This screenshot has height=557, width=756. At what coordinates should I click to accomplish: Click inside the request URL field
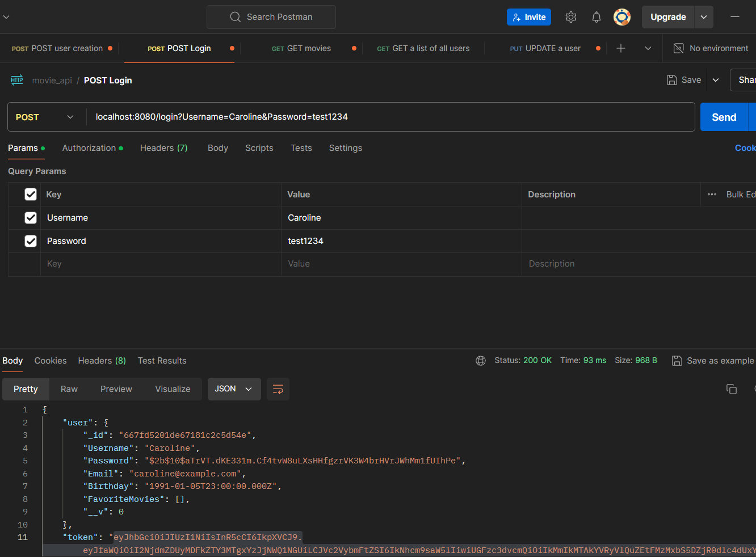click(x=341, y=117)
